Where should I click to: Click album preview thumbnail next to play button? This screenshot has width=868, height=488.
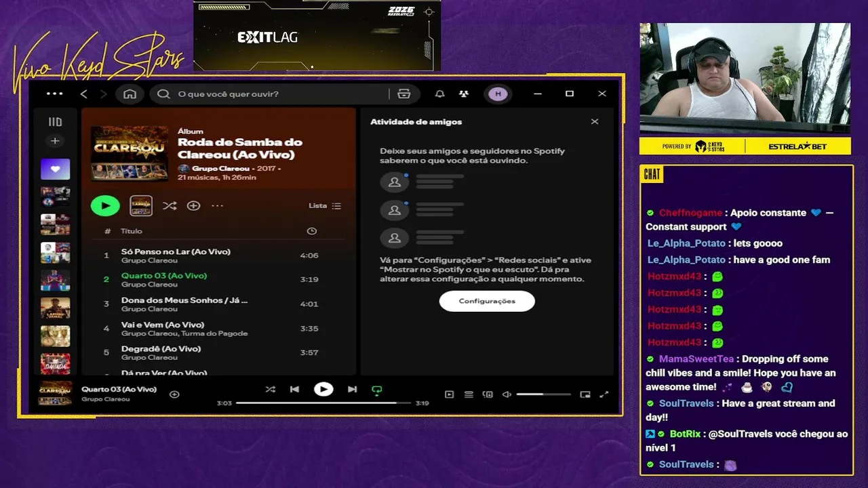[141, 205]
